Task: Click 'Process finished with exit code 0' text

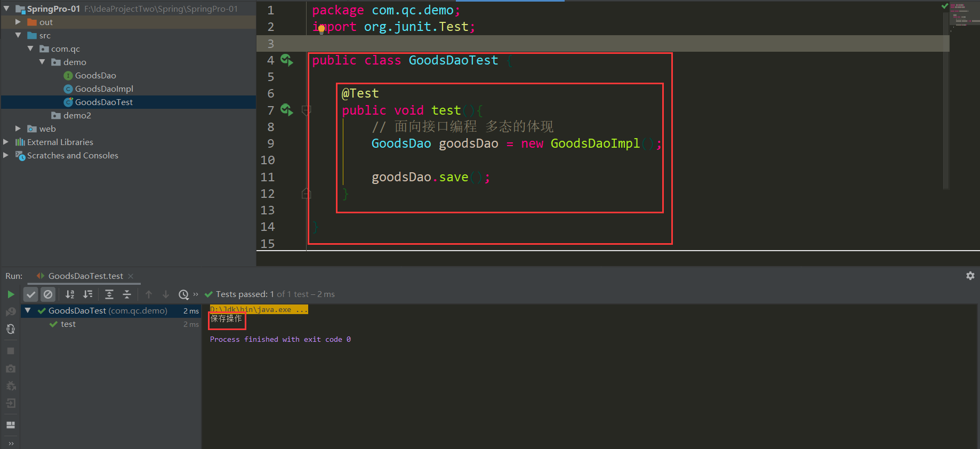Action: pyautogui.click(x=280, y=339)
